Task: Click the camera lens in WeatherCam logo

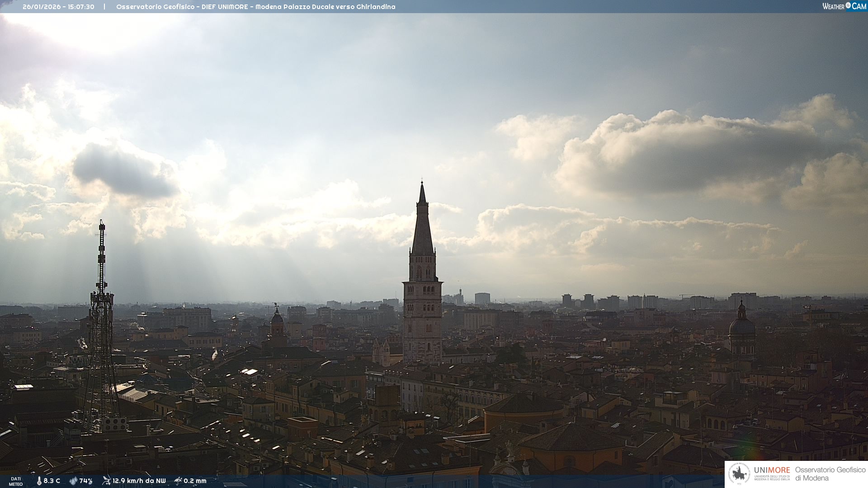Action: pyautogui.click(x=848, y=5)
